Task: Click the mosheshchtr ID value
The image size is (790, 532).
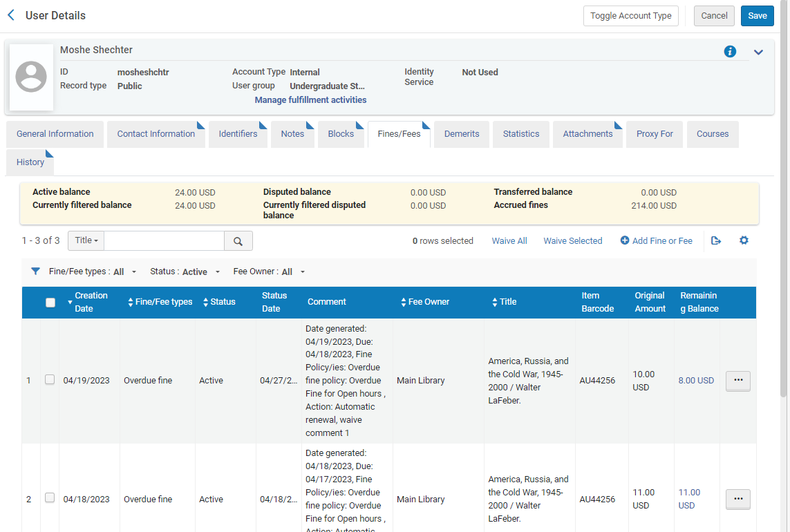Action: tap(143, 72)
